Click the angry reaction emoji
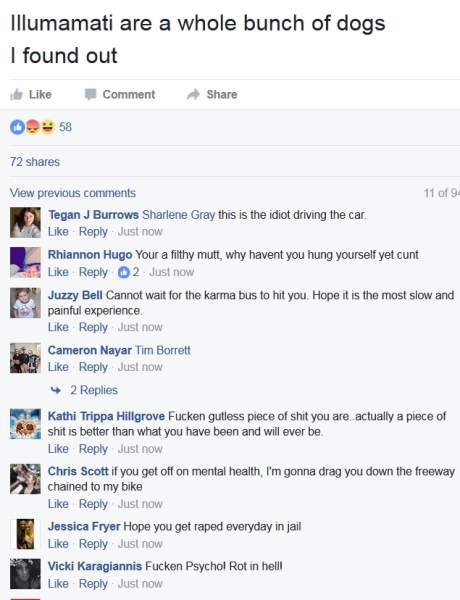 point(33,127)
